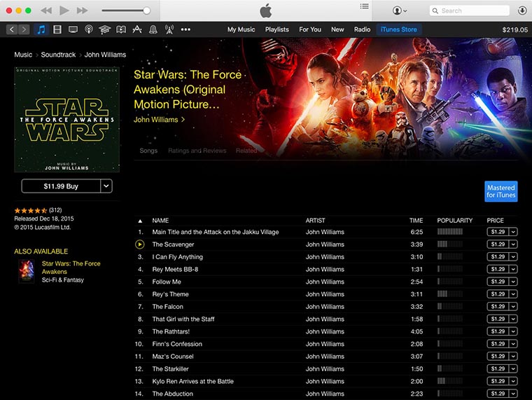
Task: Open the account user menu
Action: (399, 11)
